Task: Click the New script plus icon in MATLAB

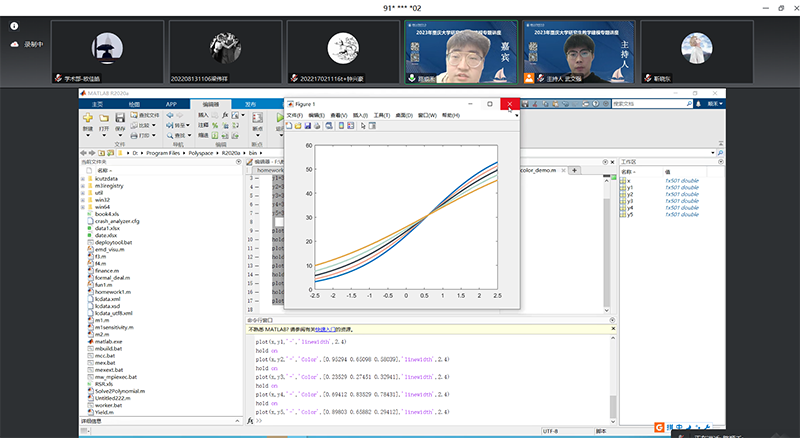Action: (88, 118)
